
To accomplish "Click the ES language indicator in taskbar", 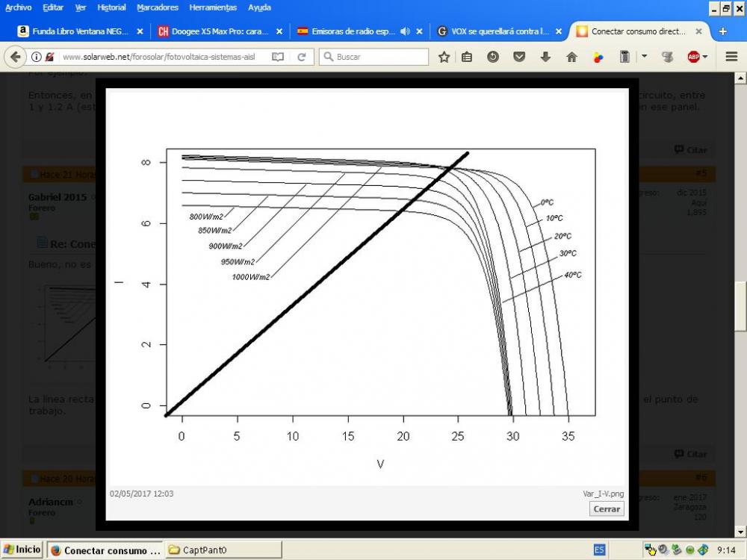I will pos(599,550).
